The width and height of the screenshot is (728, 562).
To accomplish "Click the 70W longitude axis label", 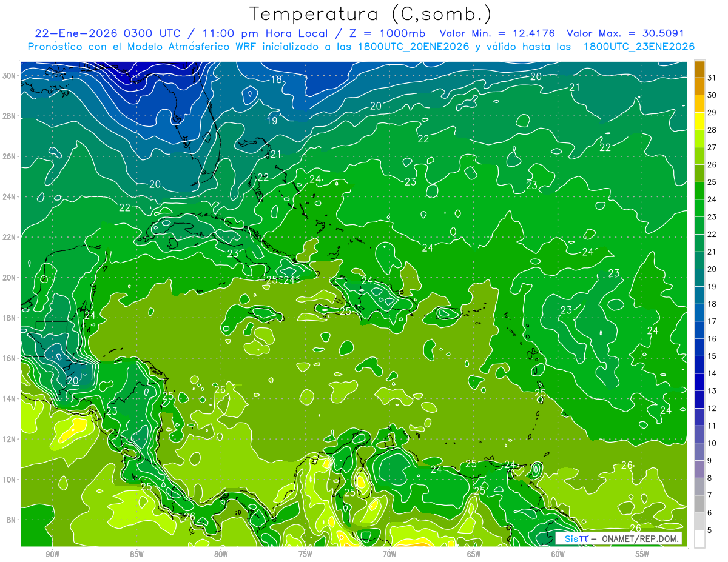I will click(389, 554).
